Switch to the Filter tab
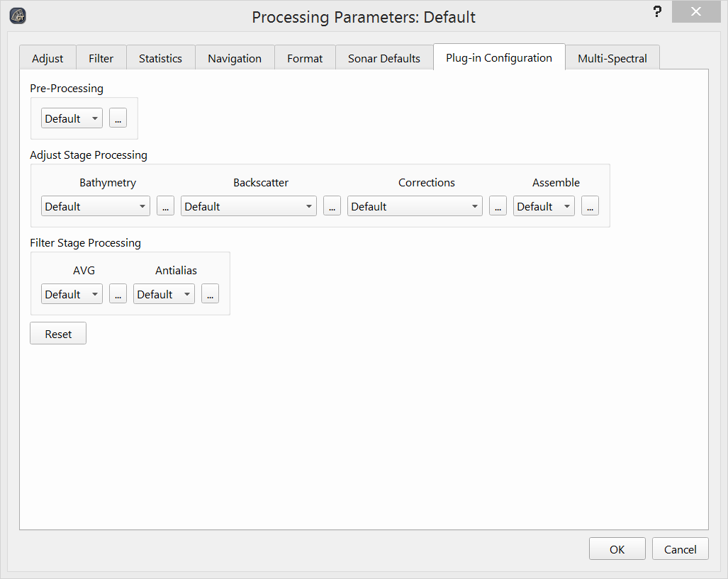The image size is (728, 579). pyautogui.click(x=101, y=59)
